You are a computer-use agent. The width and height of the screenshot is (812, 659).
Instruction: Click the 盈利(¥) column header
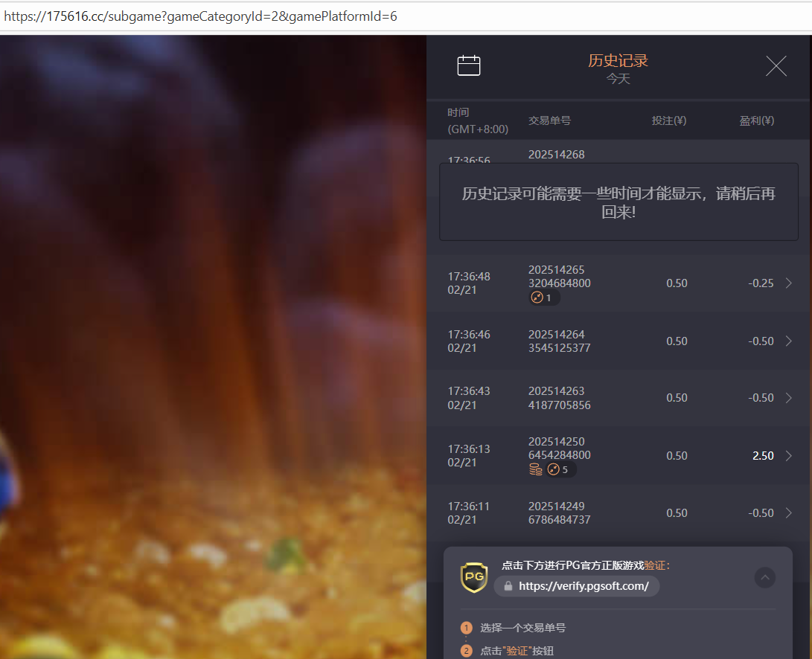click(756, 120)
